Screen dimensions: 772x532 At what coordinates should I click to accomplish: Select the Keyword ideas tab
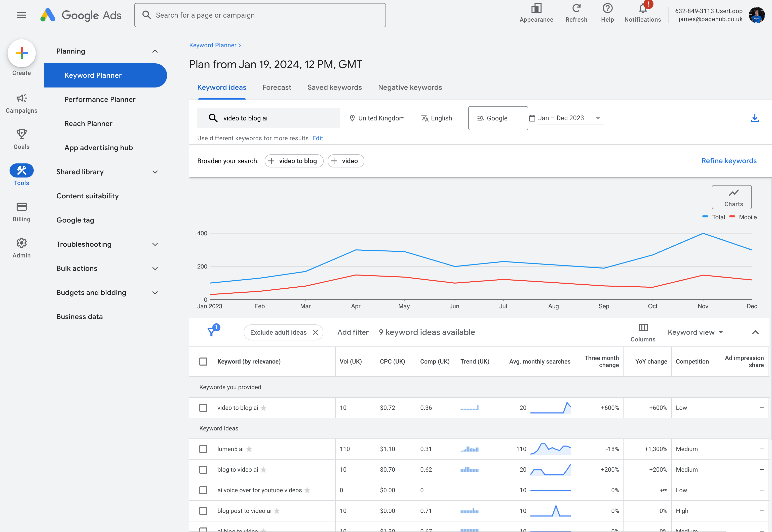coord(222,87)
